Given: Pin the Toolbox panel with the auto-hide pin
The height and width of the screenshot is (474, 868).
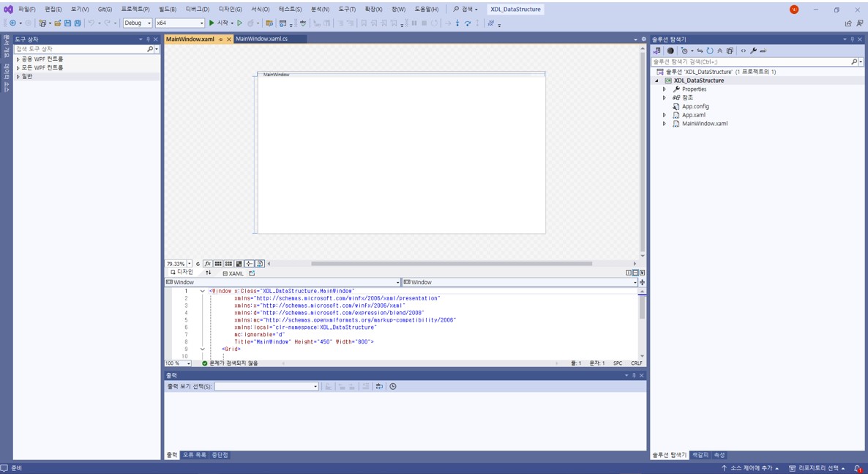Looking at the screenshot, I should (x=148, y=40).
